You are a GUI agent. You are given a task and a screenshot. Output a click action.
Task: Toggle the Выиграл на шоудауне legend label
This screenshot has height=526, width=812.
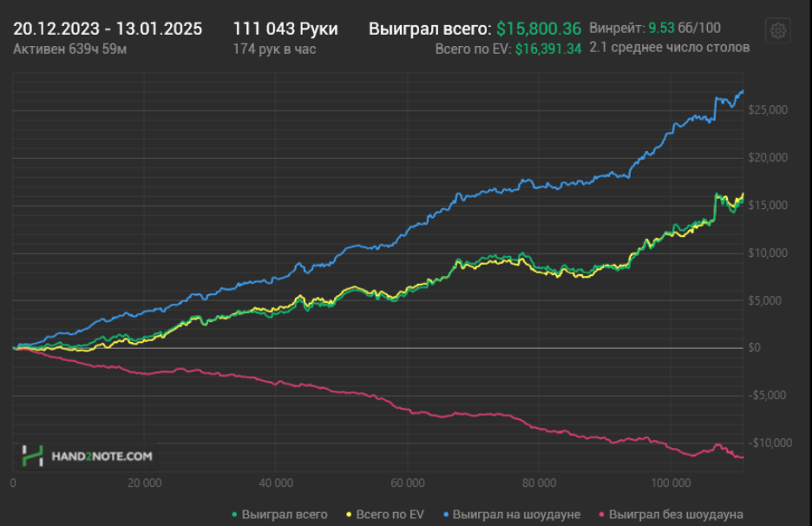(x=516, y=515)
